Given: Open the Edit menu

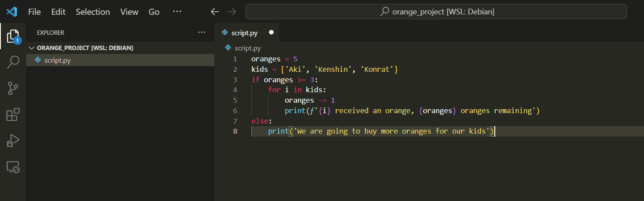Looking at the screenshot, I should tap(58, 12).
